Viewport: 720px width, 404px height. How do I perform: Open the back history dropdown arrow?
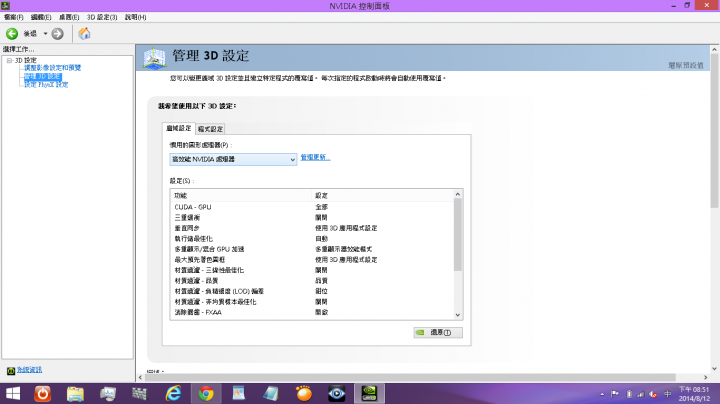[45, 34]
